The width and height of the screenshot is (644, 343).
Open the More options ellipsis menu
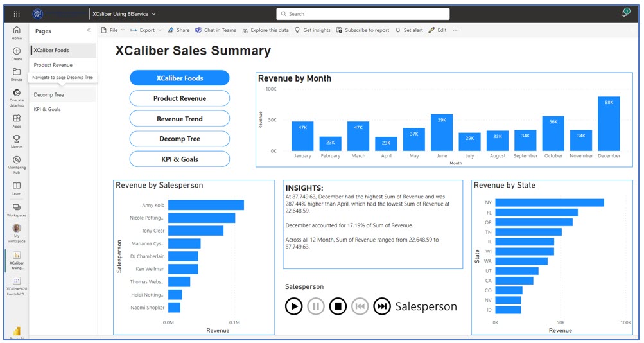455,30
